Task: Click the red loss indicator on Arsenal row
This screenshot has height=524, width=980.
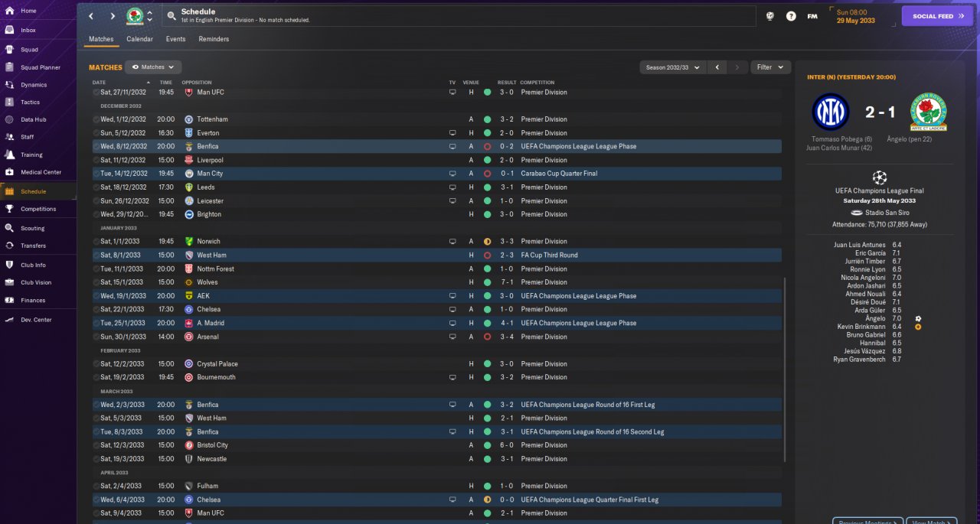Action: tap(487, 337)
